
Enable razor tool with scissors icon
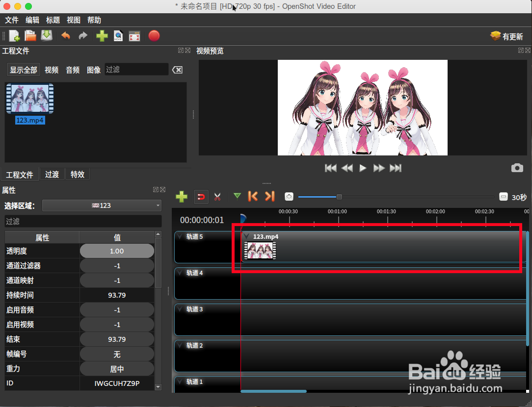tap(217, 197)
